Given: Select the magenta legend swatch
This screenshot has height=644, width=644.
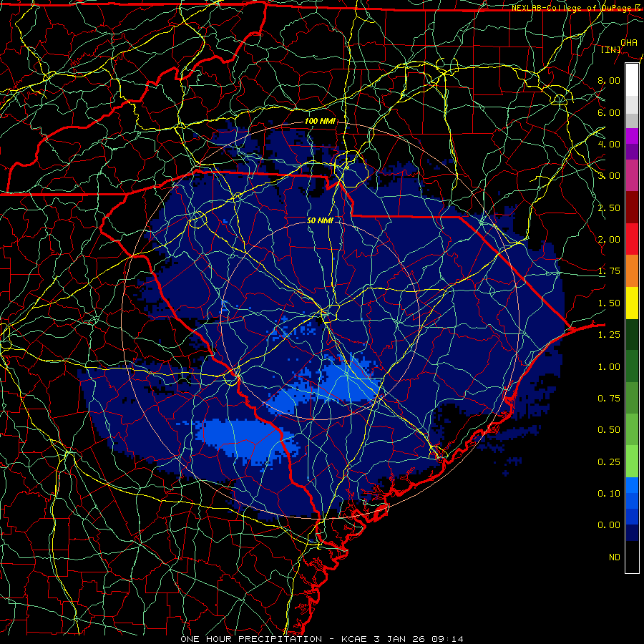Looking at the screenshot, I should tap(632, 137).
